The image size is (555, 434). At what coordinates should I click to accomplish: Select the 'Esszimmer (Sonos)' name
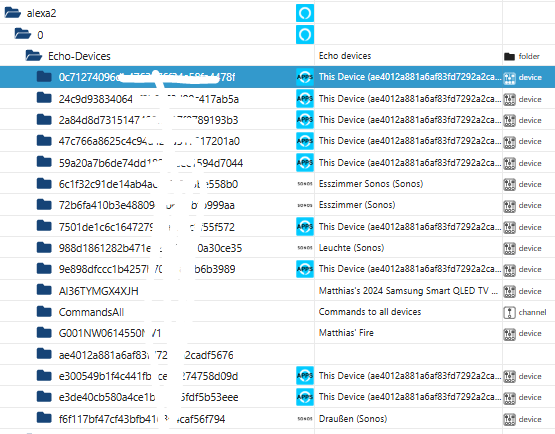click(x=357, y=205)
